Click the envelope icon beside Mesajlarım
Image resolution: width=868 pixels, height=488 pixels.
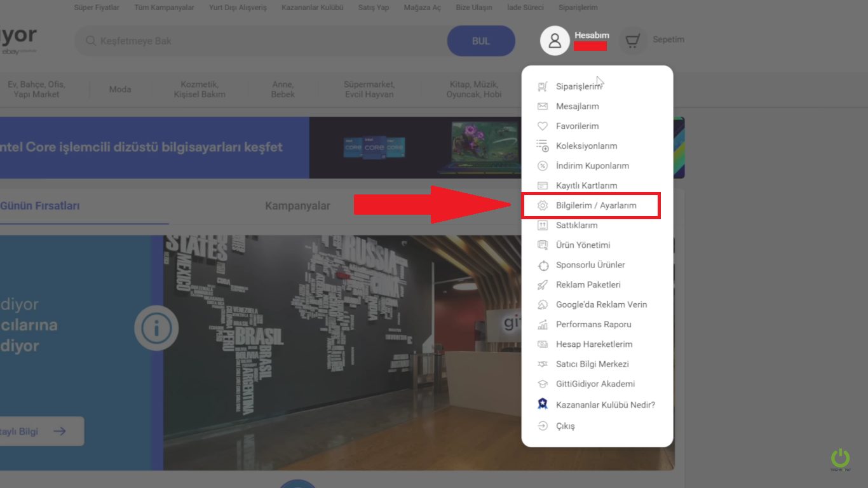click(x=542, y=106)
